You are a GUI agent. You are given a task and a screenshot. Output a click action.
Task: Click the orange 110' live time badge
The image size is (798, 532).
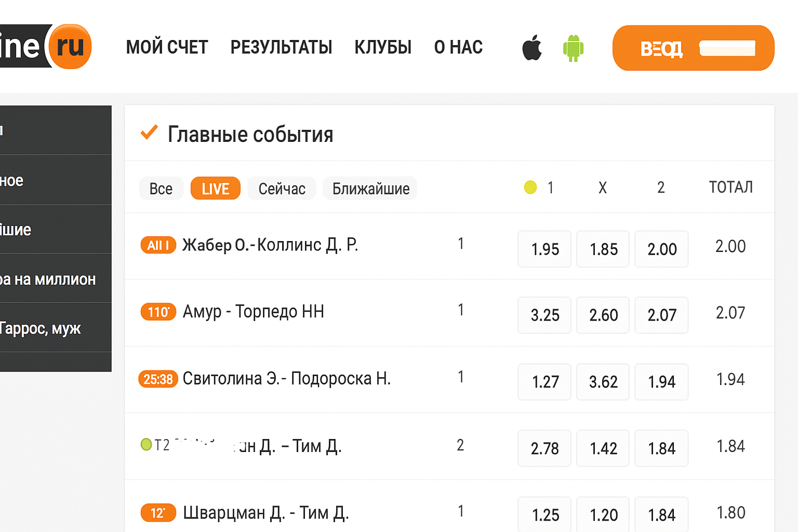tap(158, 312)
